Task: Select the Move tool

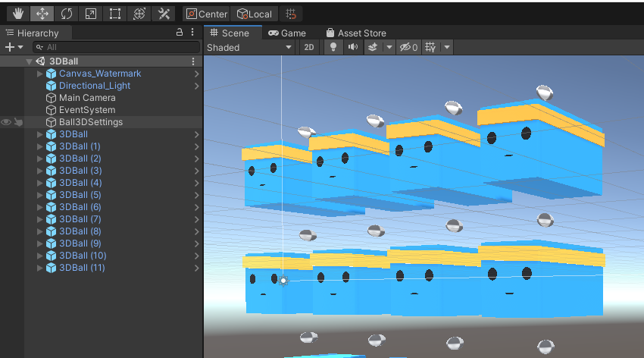Action: (x=42, y=14)
